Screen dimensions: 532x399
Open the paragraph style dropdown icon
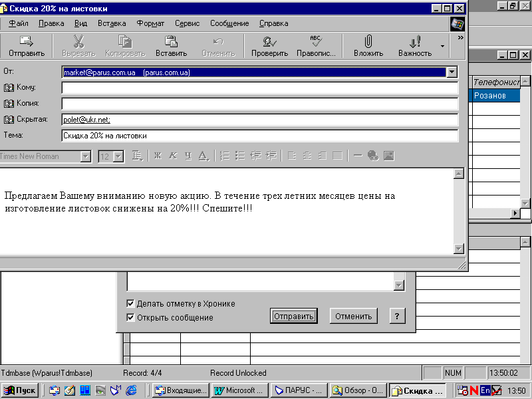click(x=138, y=156)
